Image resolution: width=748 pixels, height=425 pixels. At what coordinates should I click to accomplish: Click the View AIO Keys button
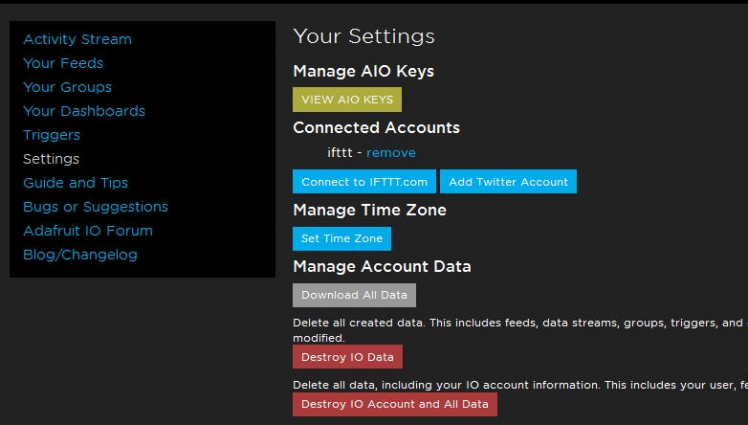[347, 100]
